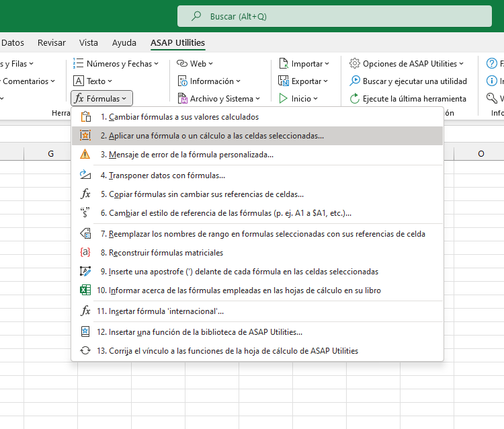This screenshot has height=429, width=504.
Task: Select Insertar fórmula 'internacional'
Action: pos(257,311)
